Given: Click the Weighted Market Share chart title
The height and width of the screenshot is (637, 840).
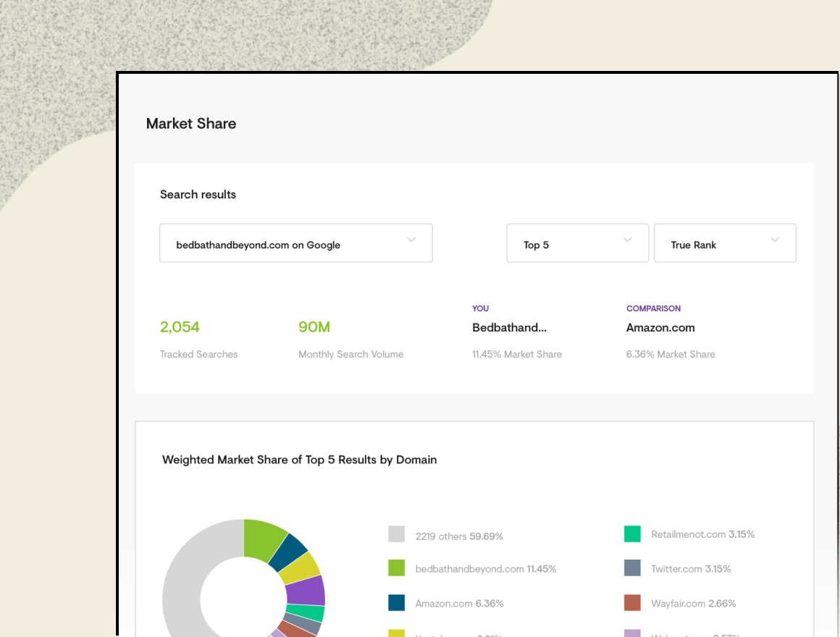Looking at the screenshot, I should click(x=300, y=460).
